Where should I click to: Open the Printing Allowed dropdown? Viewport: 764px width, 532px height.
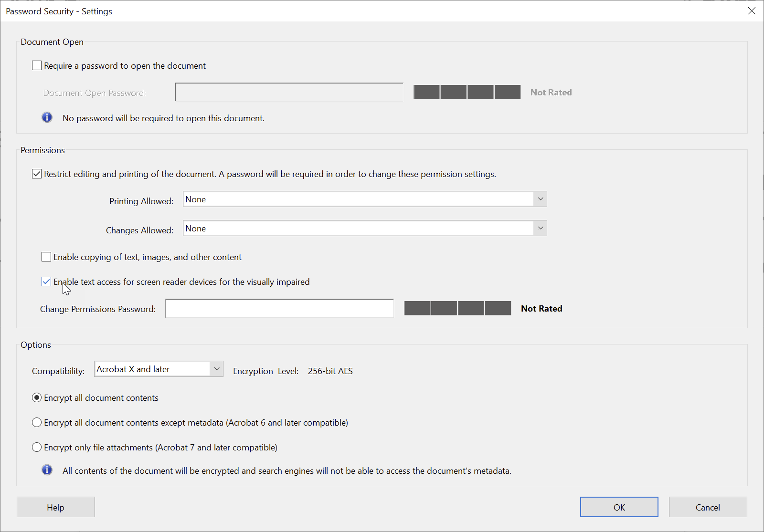tap(540, 199)
